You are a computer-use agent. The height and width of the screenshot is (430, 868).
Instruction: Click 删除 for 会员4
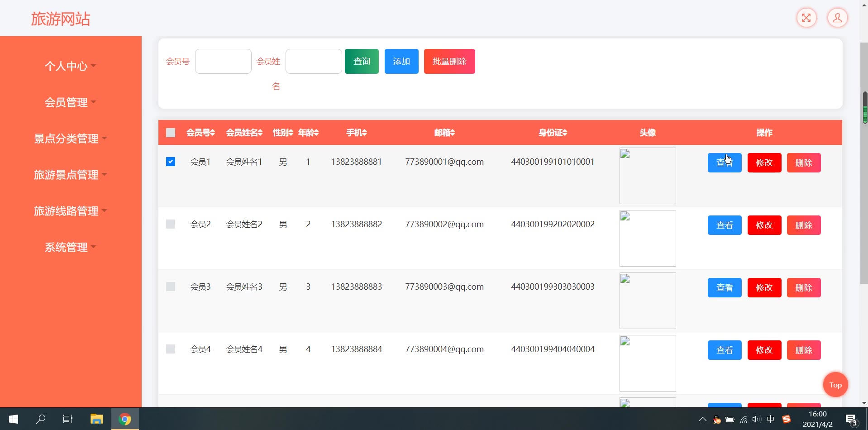point(804,350)
